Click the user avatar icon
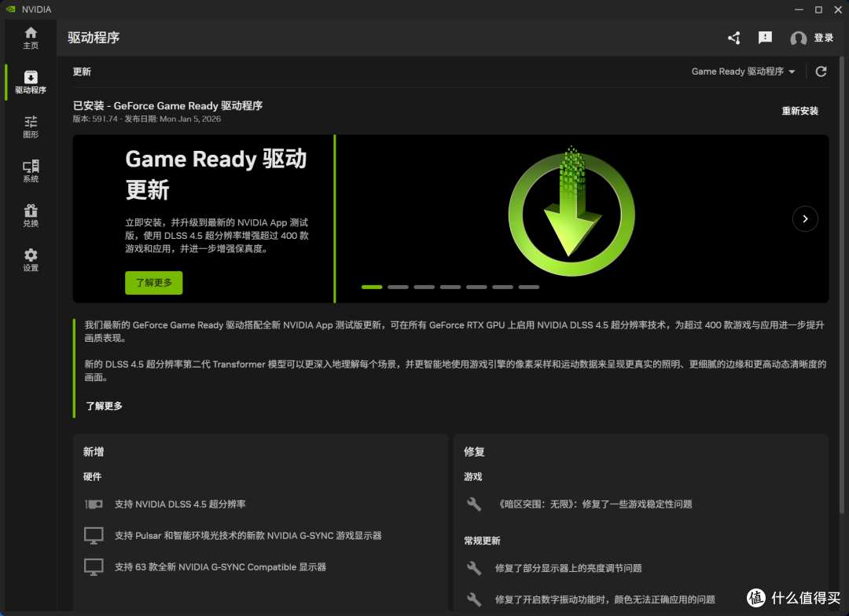 pyautogui.click(x=798, y=38)
